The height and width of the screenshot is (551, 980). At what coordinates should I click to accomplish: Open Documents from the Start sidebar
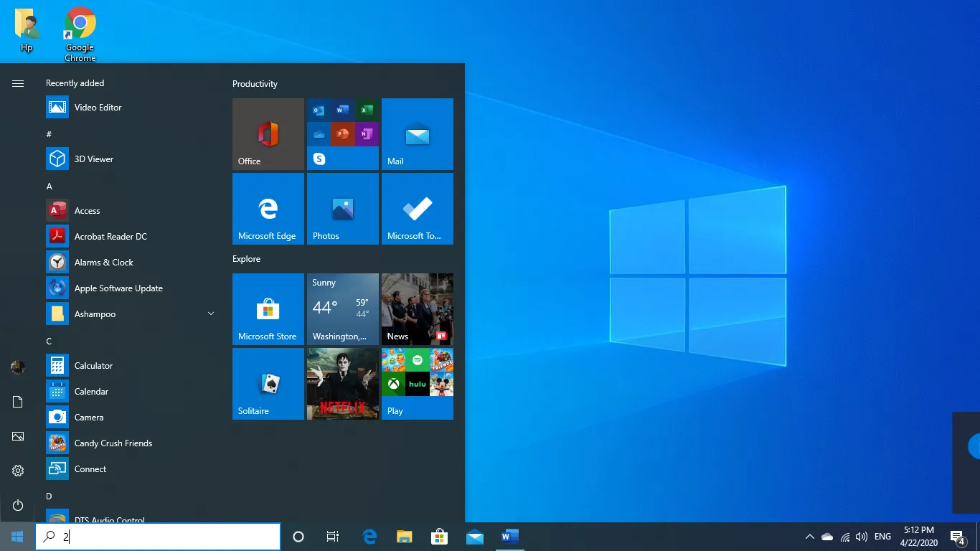coord(18,402)
